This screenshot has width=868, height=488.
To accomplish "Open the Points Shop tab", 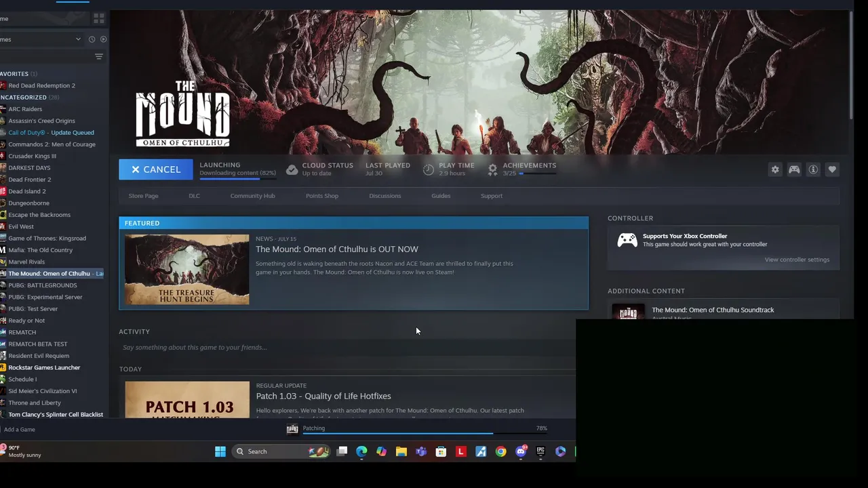I will coord(322,196).
